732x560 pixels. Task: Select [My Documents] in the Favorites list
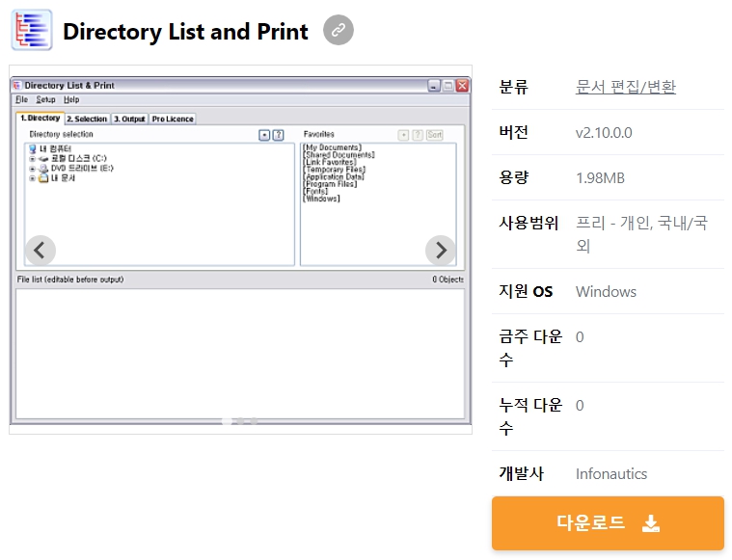pos(332,147)
